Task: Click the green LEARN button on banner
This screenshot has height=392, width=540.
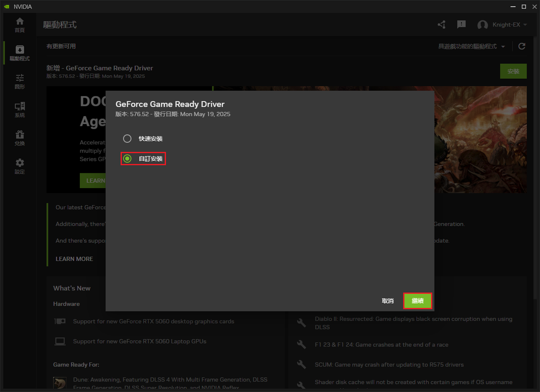Action: (x=93, y=180)
